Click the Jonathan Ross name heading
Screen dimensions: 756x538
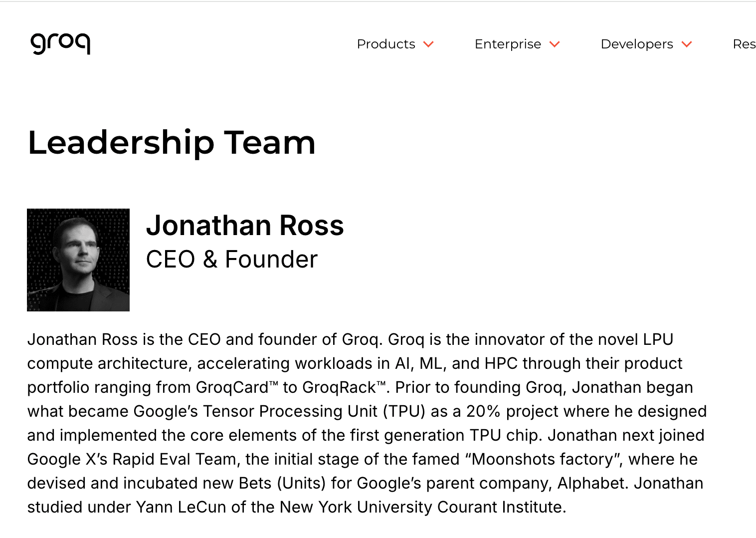tap(245, 226)
